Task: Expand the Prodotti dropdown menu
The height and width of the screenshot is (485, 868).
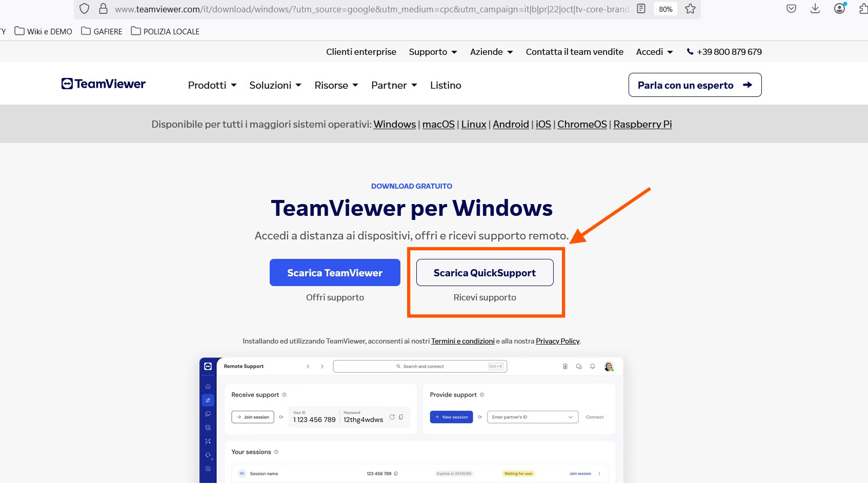Action: coord(212,85)
